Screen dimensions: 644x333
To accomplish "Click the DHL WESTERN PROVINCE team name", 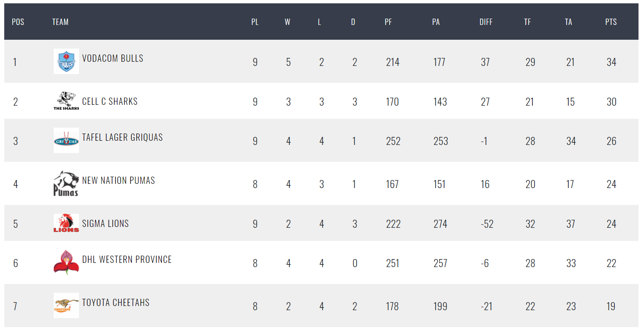I will coord(127,259).
